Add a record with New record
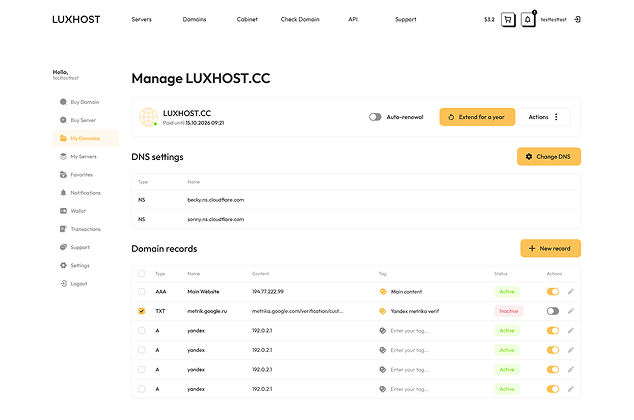 [550, 248]
